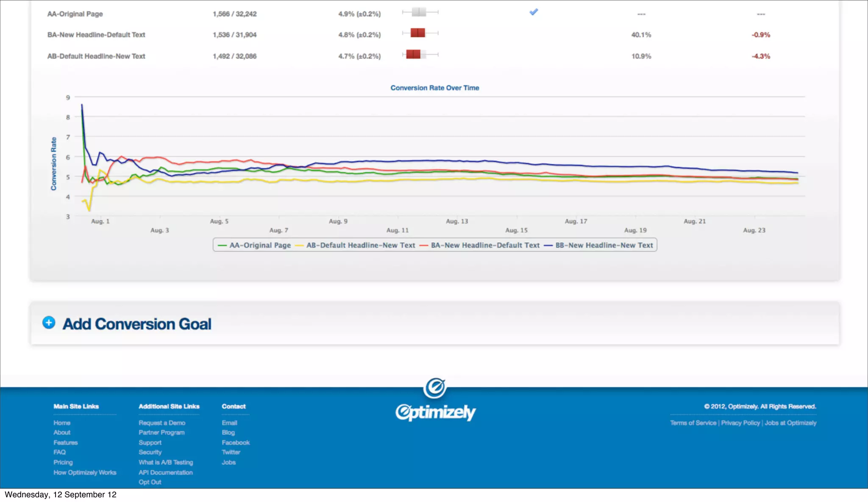Click the Facebook contact link
Viewport: 868px width, 502px height.
(x=236, y=442)
